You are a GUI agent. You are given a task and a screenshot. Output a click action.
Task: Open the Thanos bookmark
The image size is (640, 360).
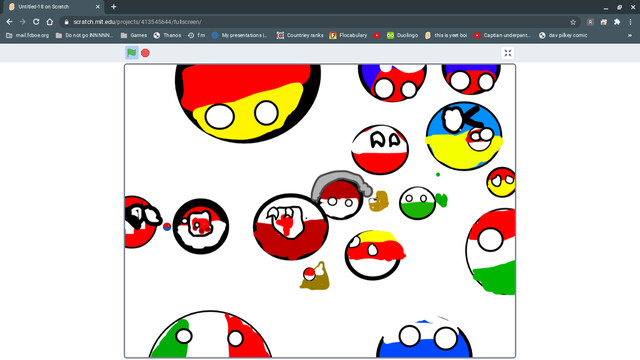click(167, 36)
